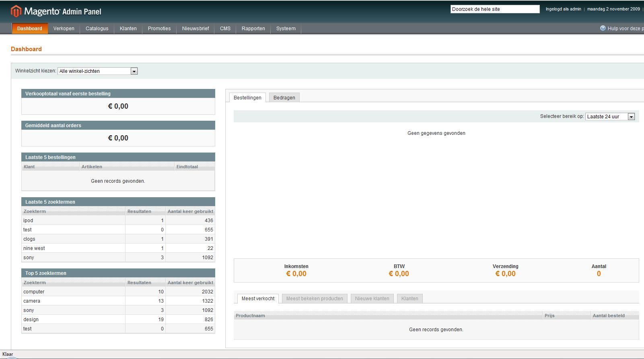The image size is (644, 359).
Task: Open the CMS menu
Action: (225, 29)
